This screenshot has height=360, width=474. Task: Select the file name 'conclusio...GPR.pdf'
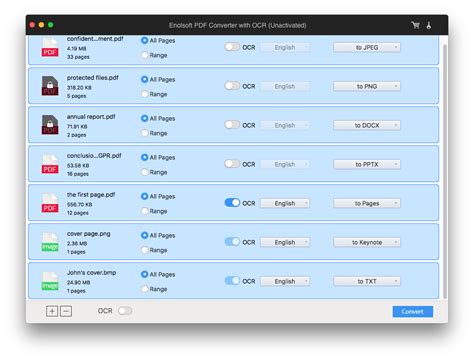pos(94,156)
